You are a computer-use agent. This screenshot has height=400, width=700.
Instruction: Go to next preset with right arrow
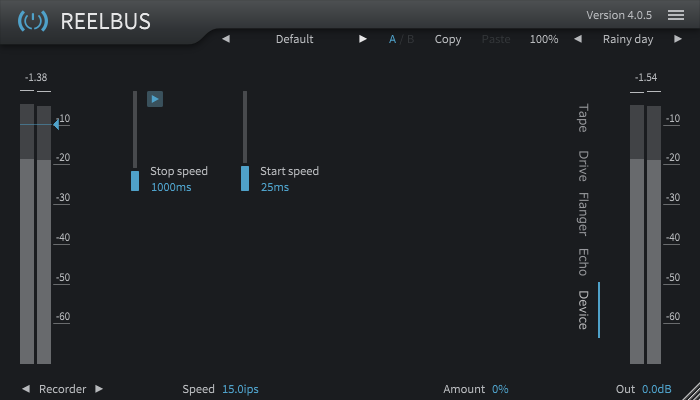(363, 39)
